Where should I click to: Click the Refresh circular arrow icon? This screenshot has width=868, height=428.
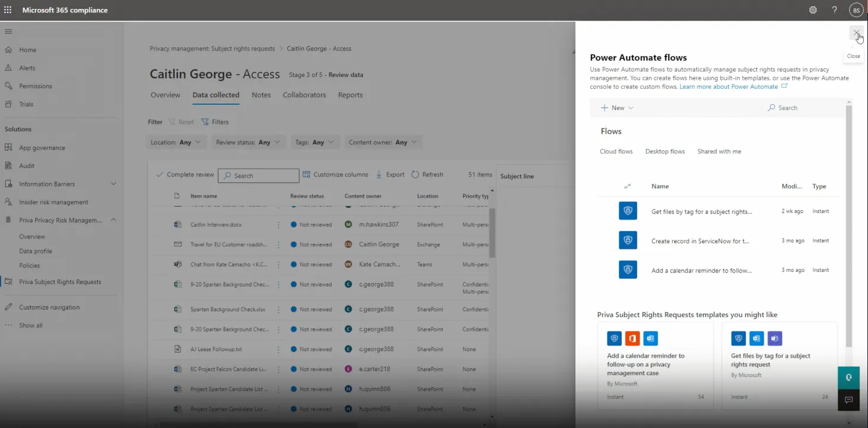pos(415,175)
